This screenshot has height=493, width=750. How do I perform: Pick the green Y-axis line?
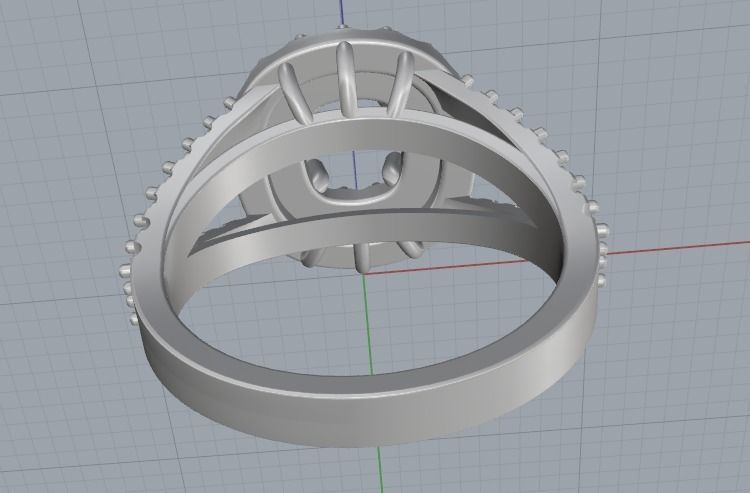pyautogui.click(x=373, y=383)
